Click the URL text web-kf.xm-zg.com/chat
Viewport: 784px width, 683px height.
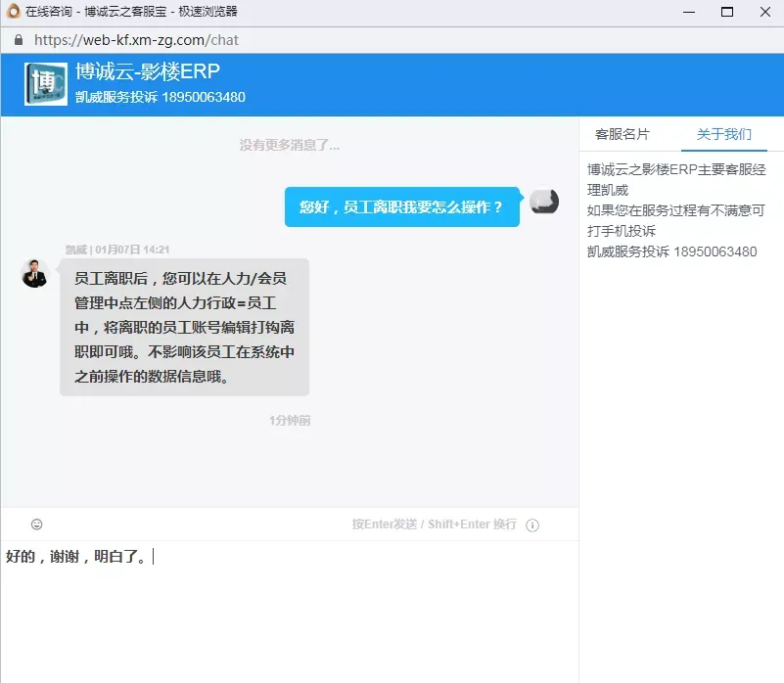pos(136,40)
